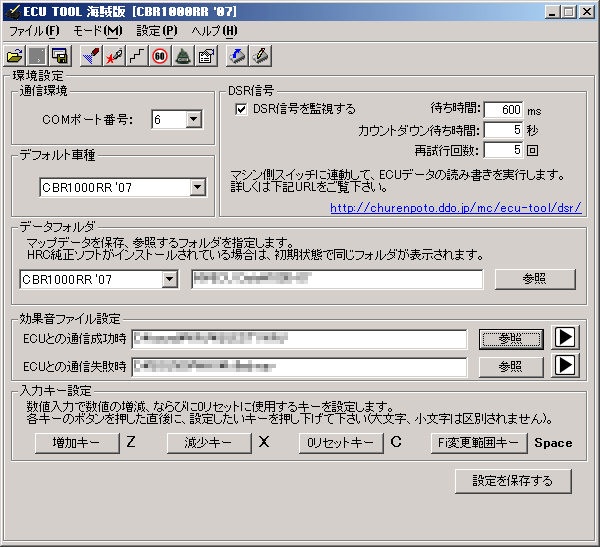Click the カウントダウン待ち時間 input field
Image resolution: width=600 pixels, height=547 pixels.
coord(503,130)
